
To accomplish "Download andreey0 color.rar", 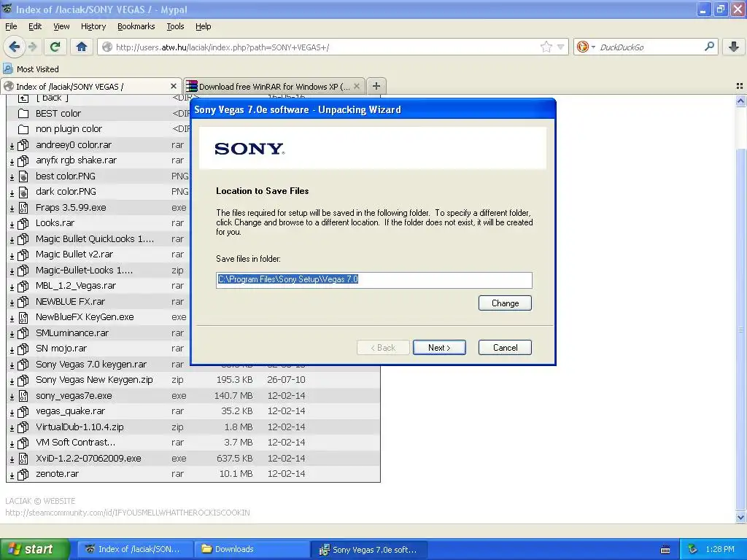I will [x=74, y=145].
